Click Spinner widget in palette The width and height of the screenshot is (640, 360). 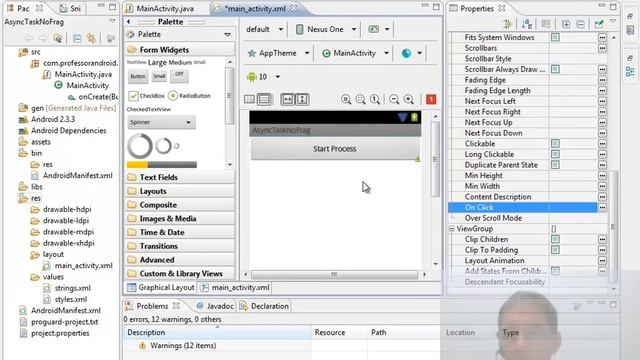point(161,122)
